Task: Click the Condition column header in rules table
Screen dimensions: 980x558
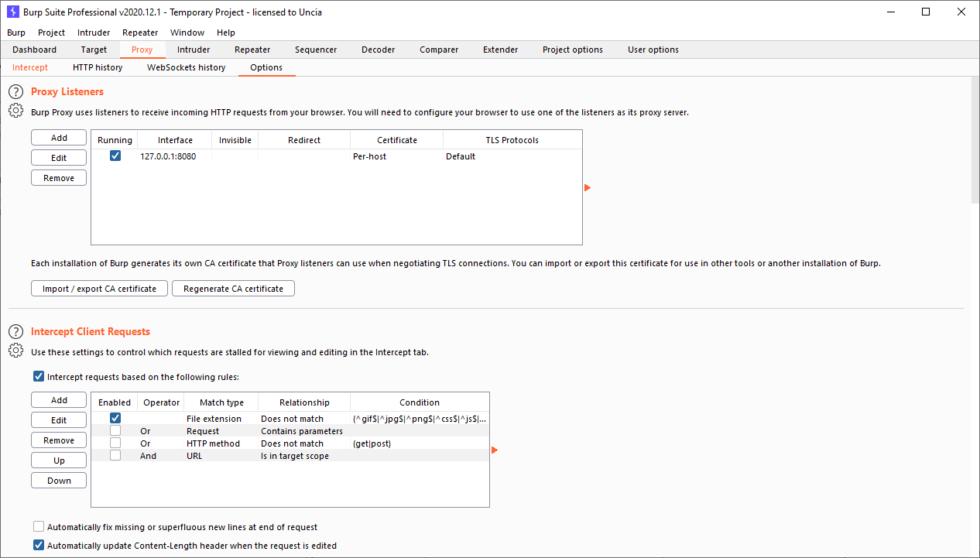Action: 420,402
